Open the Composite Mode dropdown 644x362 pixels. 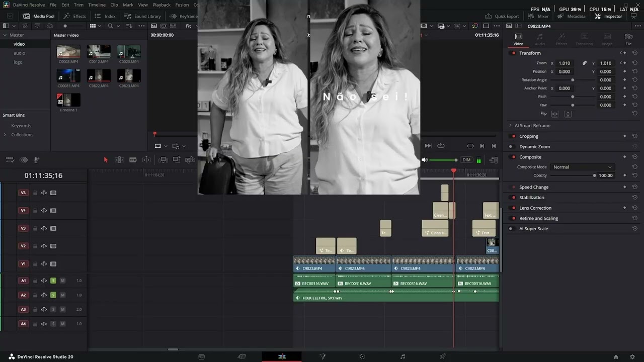point(582,167)
